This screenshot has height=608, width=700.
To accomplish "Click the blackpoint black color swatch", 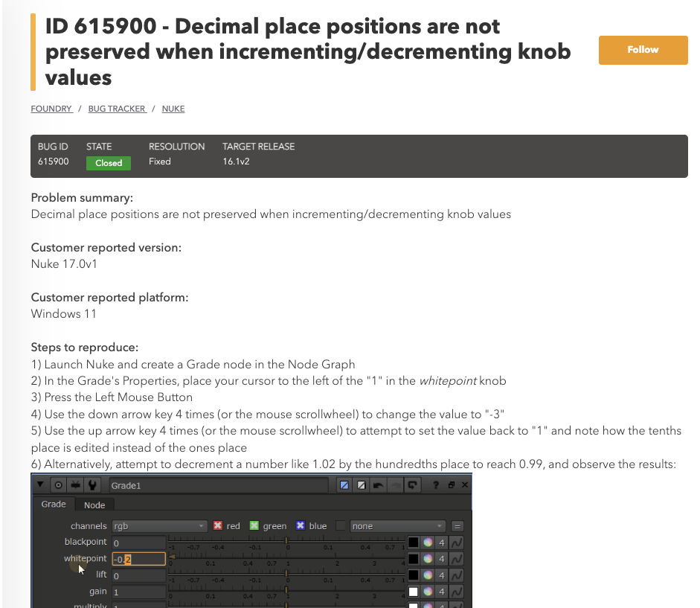I will [x=414, y=543].
